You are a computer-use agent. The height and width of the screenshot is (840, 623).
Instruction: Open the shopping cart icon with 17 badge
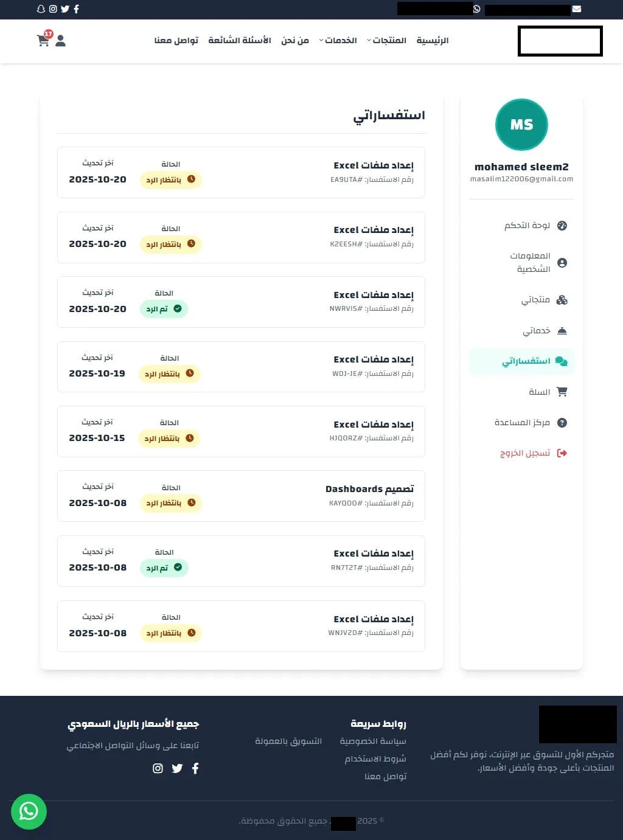coord(43,41)
